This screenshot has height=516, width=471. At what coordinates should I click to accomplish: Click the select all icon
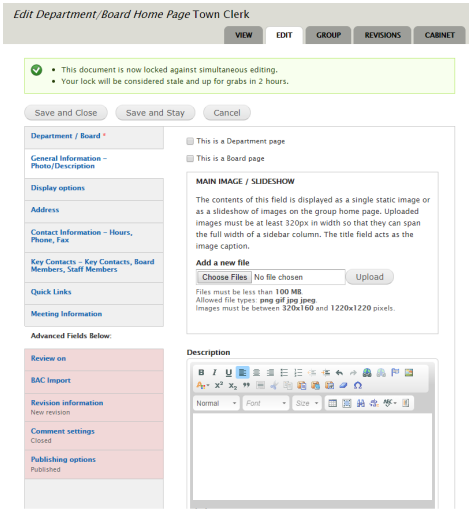(346, 403)
